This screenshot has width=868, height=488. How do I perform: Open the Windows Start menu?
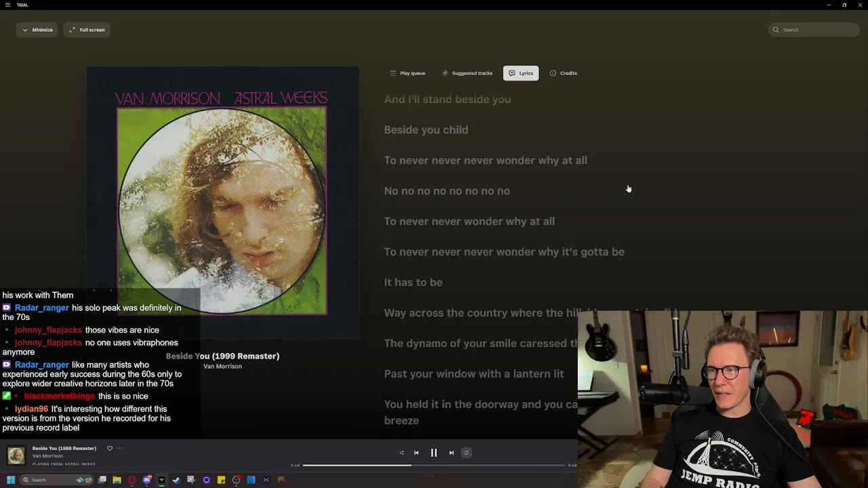pyautogui.click(x=11, y=480)
